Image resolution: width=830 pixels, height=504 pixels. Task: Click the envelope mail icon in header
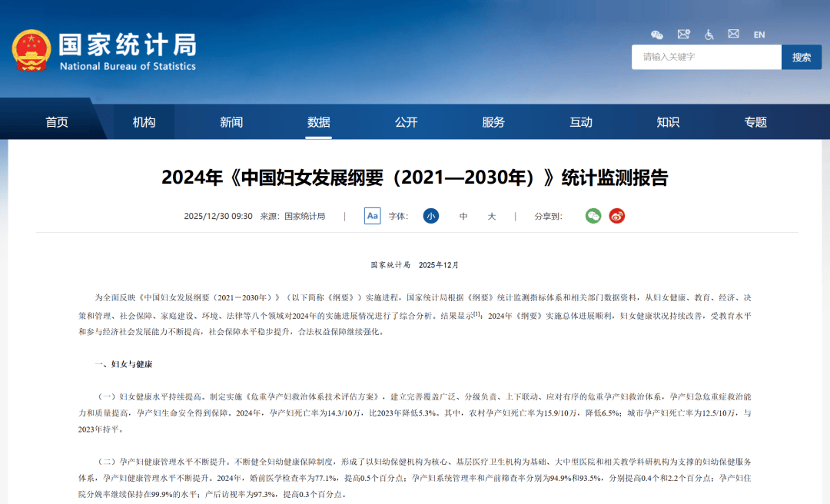[733, 34]
